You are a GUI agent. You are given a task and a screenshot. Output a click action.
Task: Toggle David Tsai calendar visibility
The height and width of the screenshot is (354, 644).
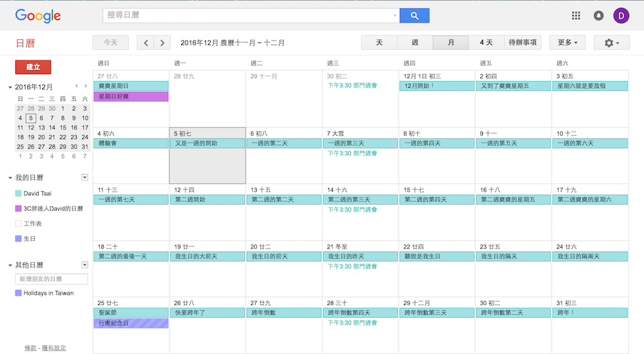(x=18, y=193)
